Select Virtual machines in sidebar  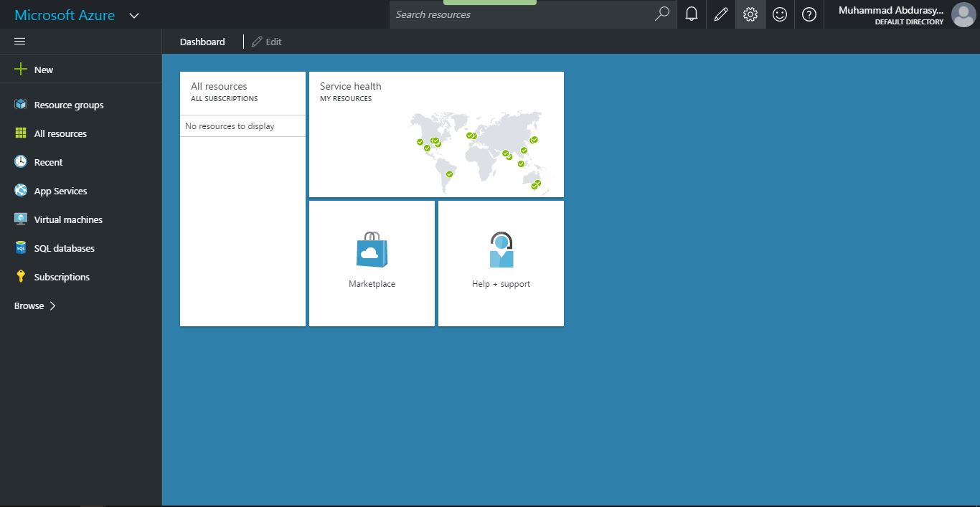pyautogui.click(x=68, y=219)
